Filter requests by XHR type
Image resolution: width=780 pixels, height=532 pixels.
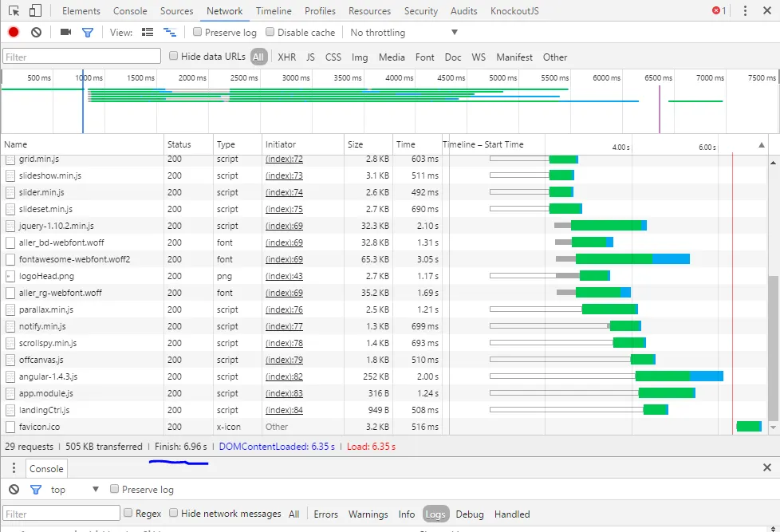286,57
